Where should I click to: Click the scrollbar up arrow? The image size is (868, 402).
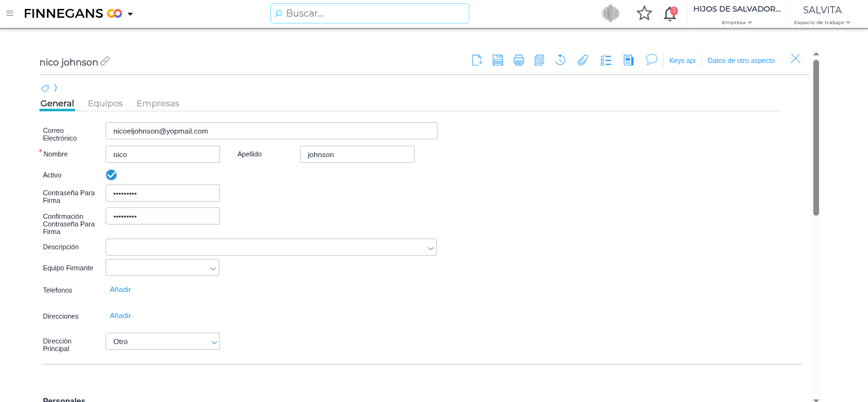pyautogui.click(x=816, y=54)
